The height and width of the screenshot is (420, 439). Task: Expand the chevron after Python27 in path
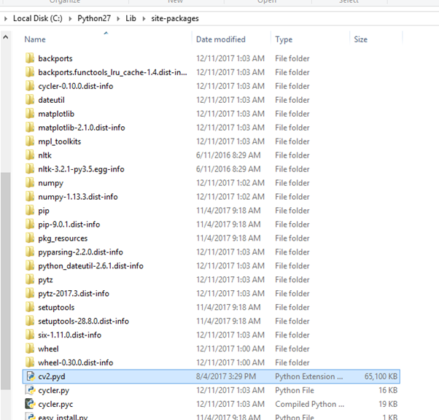(x=118, y=19)
